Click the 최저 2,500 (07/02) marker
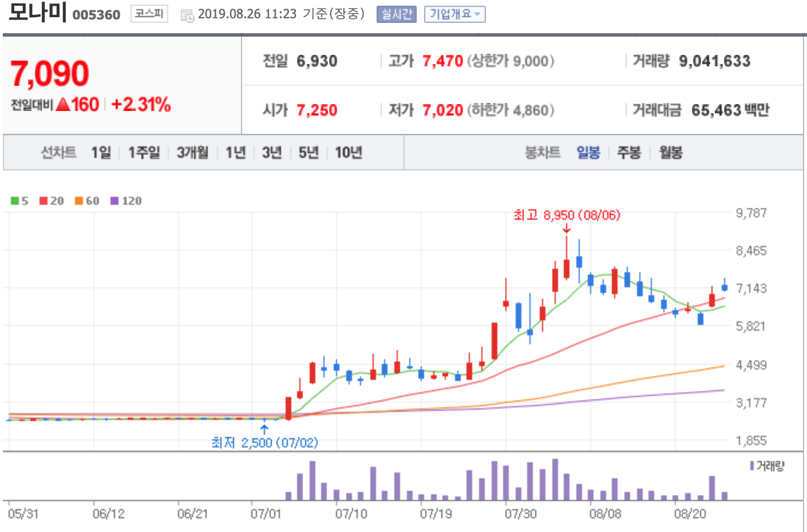 (x=264, y=443)
